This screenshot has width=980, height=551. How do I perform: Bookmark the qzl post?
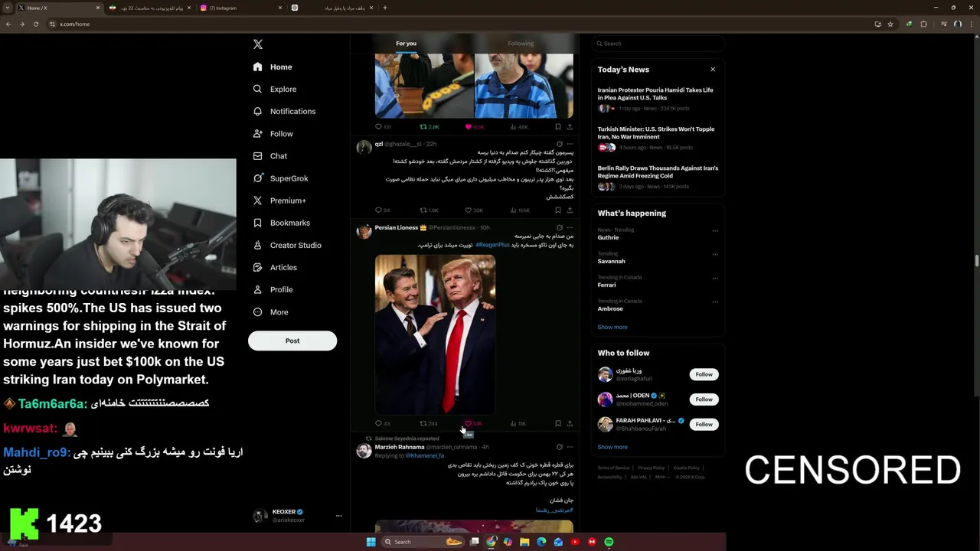pos(557,210)
